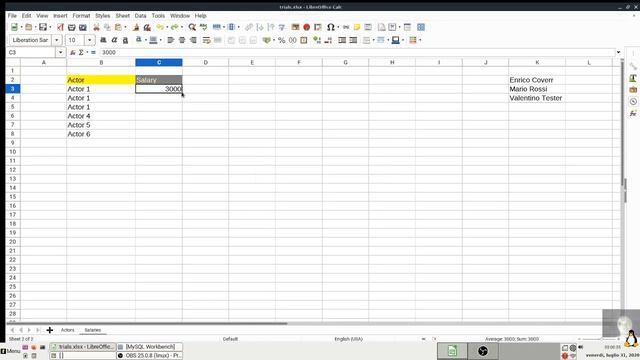
Task: Click the formula input line showing 3000
Action: 357,52
